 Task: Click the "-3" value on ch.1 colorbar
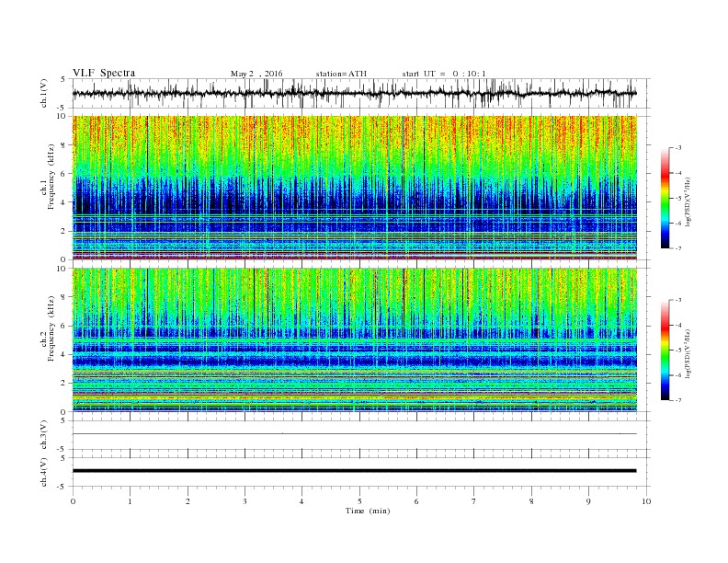pyautogui.click(x=677, y=148)
